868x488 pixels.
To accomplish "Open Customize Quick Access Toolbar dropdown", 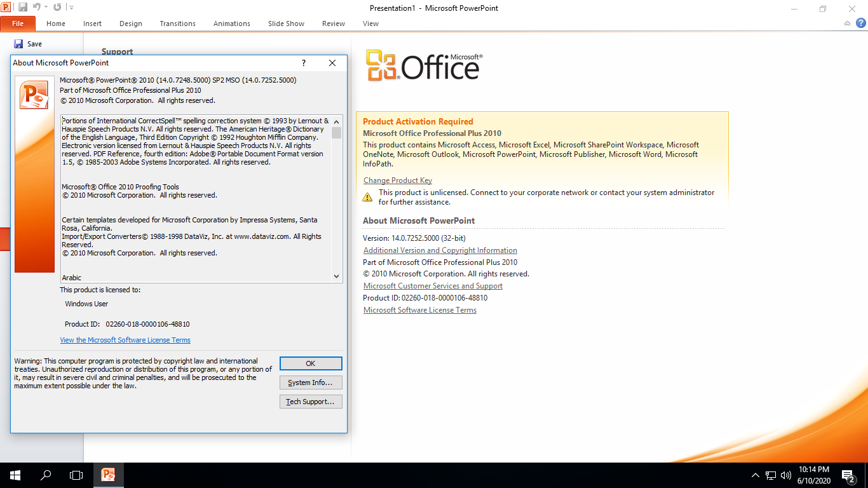I will pyautogui.click(x=71, y=7).
